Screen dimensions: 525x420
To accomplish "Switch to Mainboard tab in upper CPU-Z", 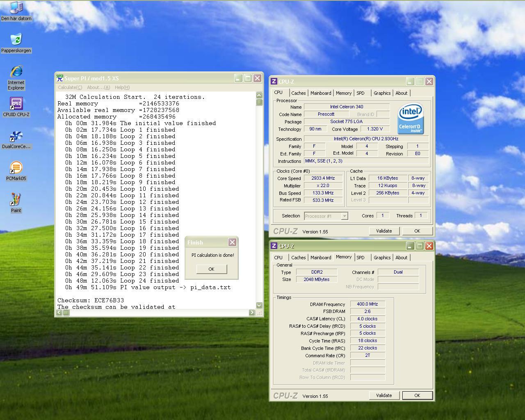I will [x=321, y=93].
